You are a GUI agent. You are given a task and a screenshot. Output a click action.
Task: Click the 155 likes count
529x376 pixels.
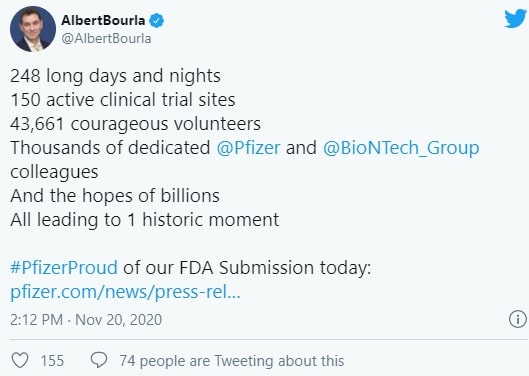tap(52, 360)
